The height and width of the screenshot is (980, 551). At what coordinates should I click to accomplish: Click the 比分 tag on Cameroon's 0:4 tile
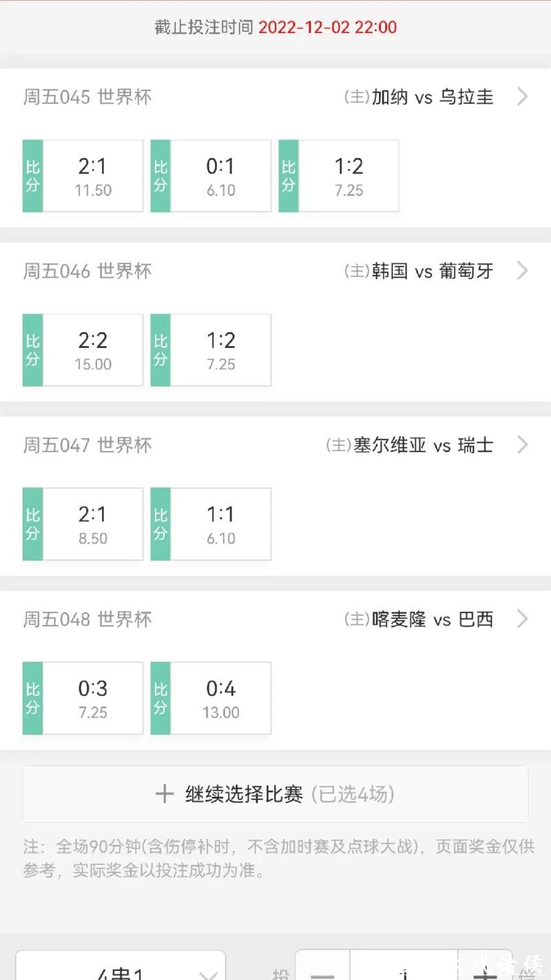pos(160,698)
